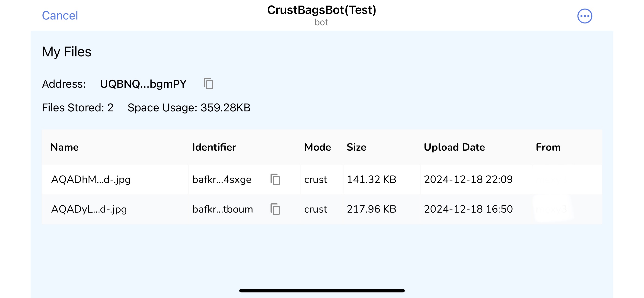Click the Mode column header
Image resolution: width=644 pixels, height=298 pixels.
click(x=318, y=147)
